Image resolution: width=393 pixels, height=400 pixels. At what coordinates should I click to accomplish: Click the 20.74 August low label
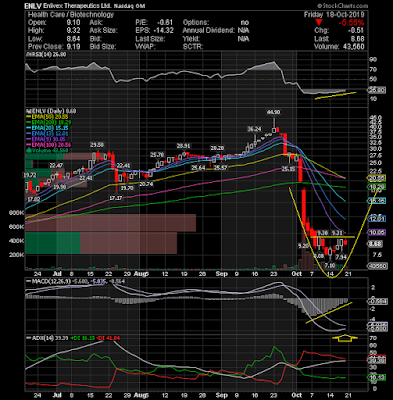(x=146, y=184)
